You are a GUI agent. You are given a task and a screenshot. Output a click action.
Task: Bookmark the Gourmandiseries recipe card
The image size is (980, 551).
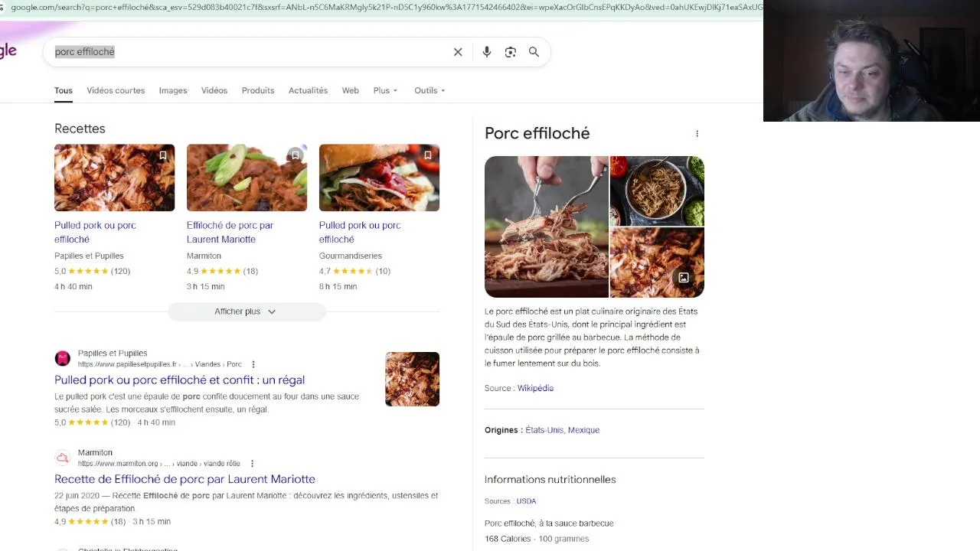click(428, 155)
